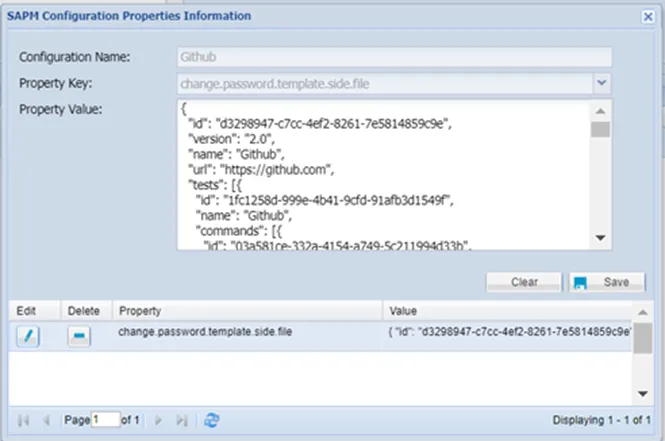
Task: Click the grid vertical scrollbar thumb
Action: point(643,338)
